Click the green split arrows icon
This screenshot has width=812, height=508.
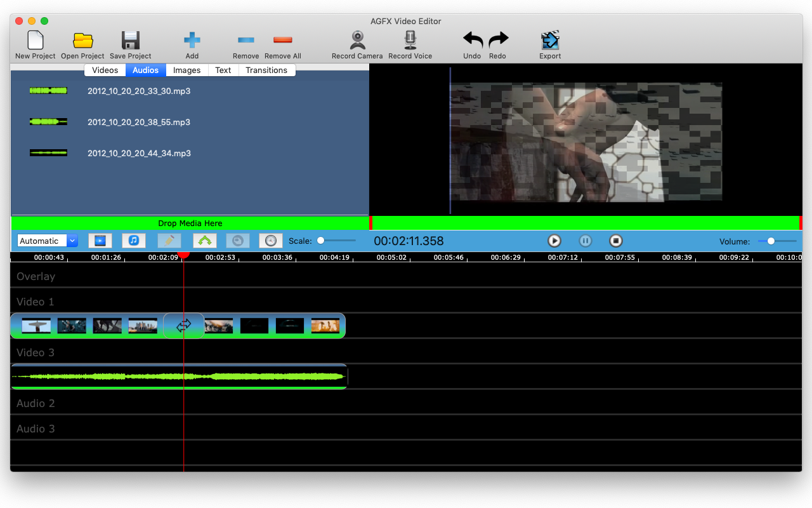click(205, 241)
